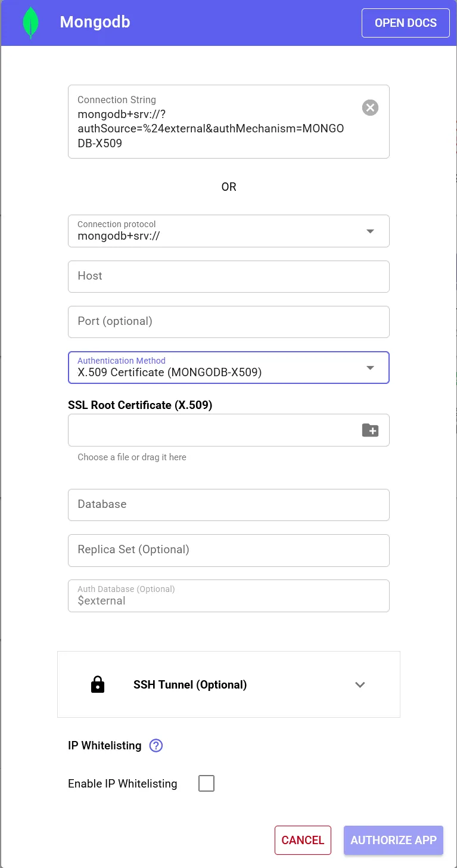Image resolution: width=457 pixels, height=868 pixels.
Task: Click into the Host field
Action: coord(229,276)
